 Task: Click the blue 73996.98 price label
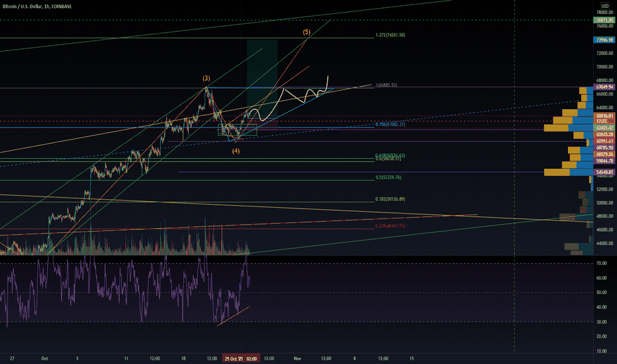pyautogui.click(x=604, y=40)
